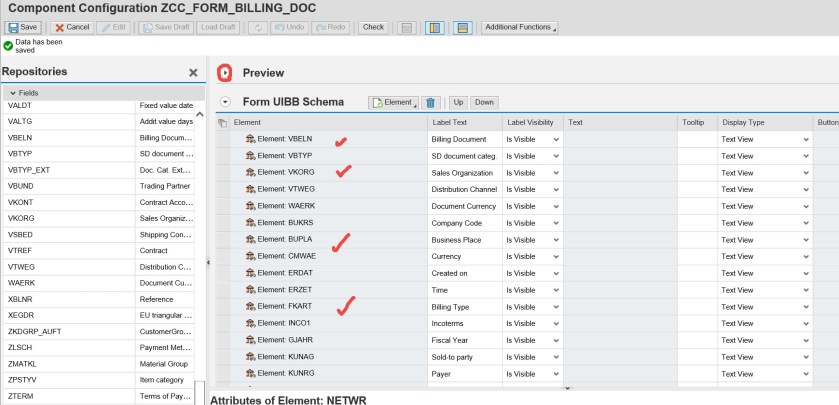Click the Element: GJAHR icon
Viewport: 839px width, 405px height.
pos(250,340)
